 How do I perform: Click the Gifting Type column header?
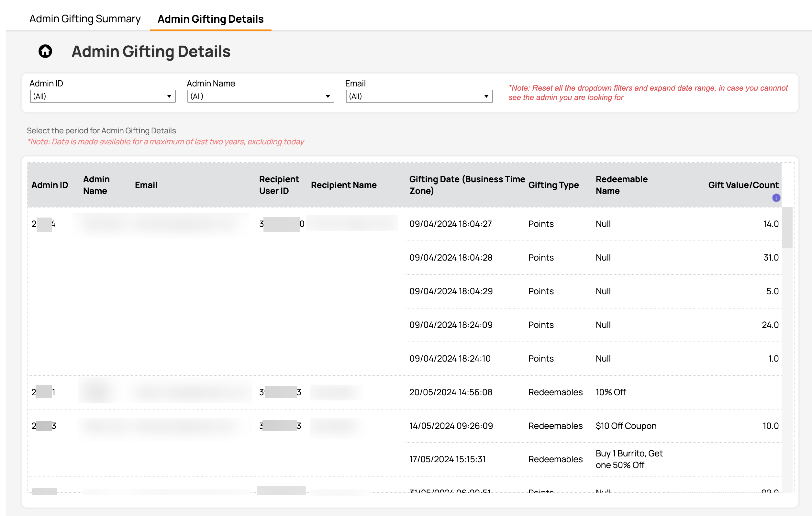[553, 185]
